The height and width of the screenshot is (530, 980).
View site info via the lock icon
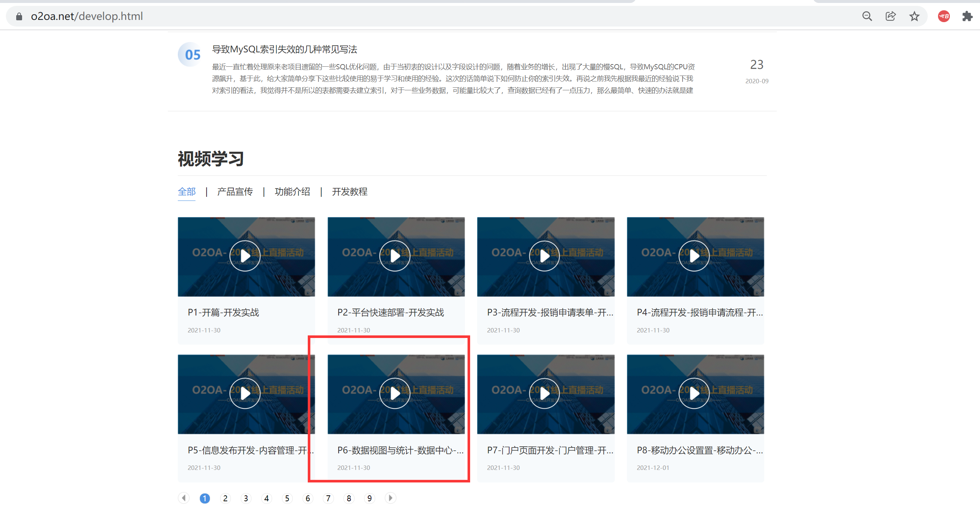pyautogui.click(x=19, y=16)
